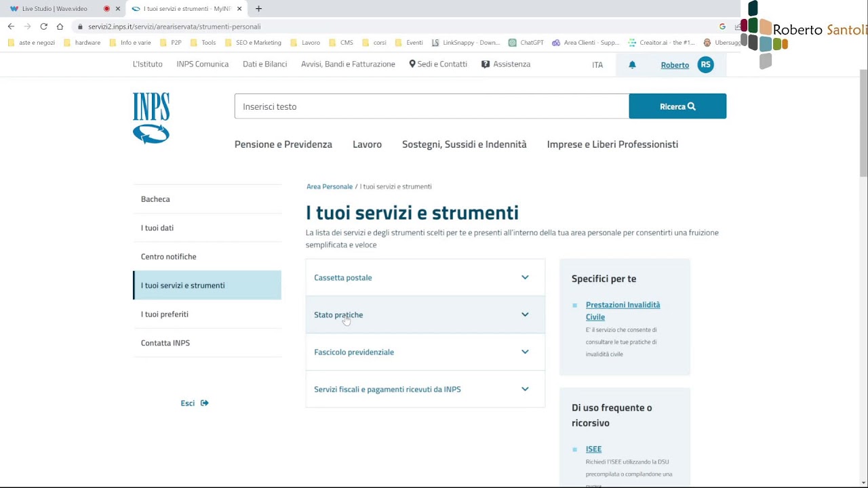Click the site security lock icon
868x488 pixels.
[x=80, y=26]
